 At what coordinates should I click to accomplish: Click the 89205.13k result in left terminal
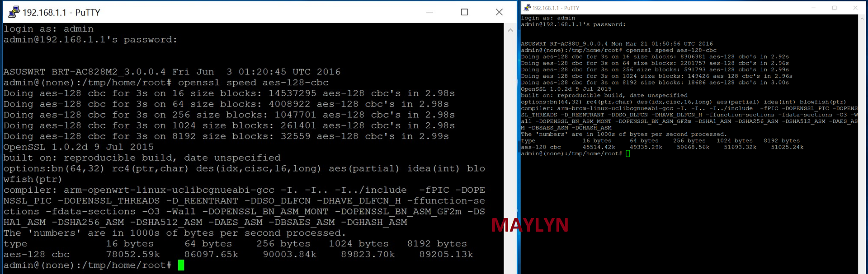click(x=446, y=255)
